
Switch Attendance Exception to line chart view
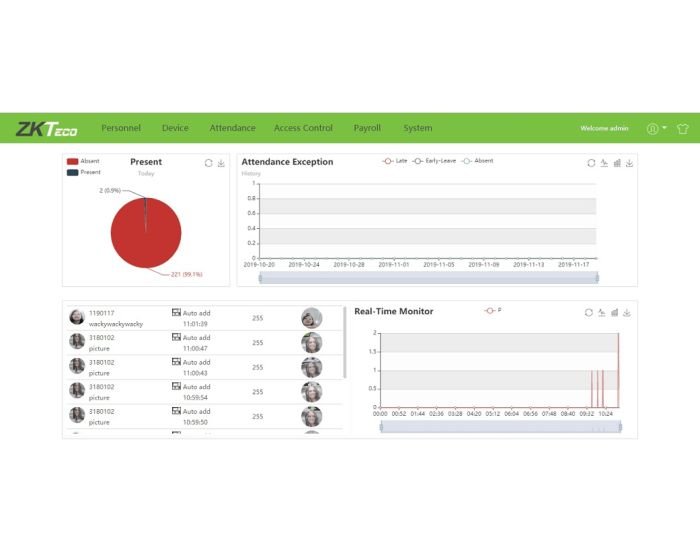[x=604, y=162]
